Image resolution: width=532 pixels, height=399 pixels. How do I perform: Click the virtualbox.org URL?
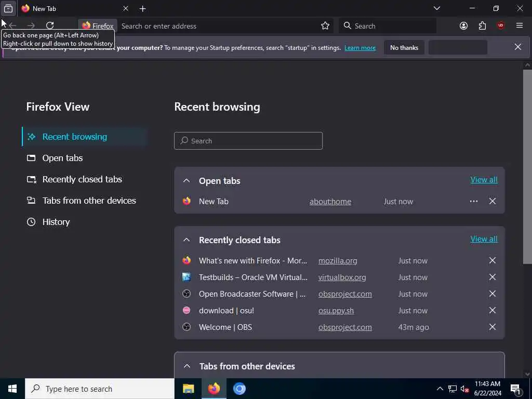(x=342, y=277)
